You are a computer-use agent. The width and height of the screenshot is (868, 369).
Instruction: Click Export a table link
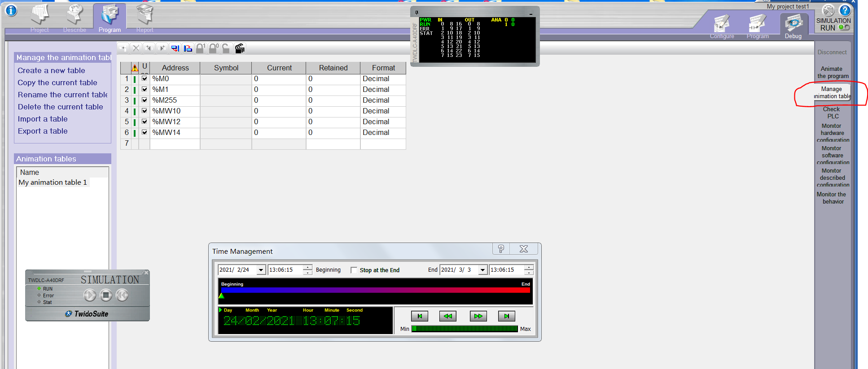(x=43, y=131)
